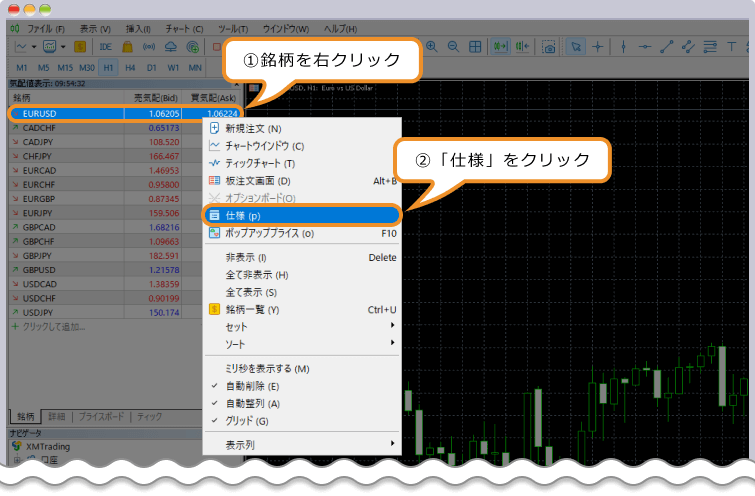The image size is (755, 496).
Task: Select the H1 timeframe button
Action: (108, 68)
